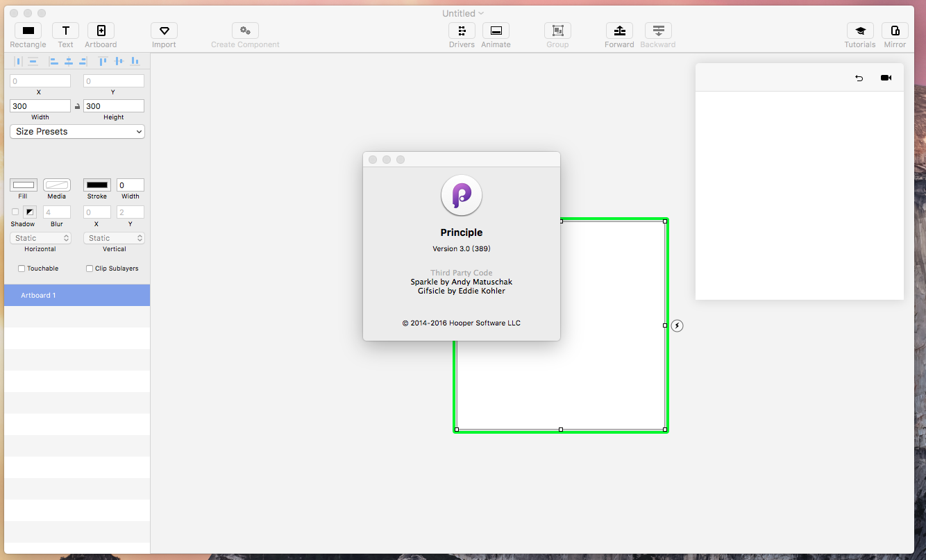926x560 pixels.
Task: Enable the Clip Sublayers checkbox
Action: pyautogui.click(x=90, y=269)
